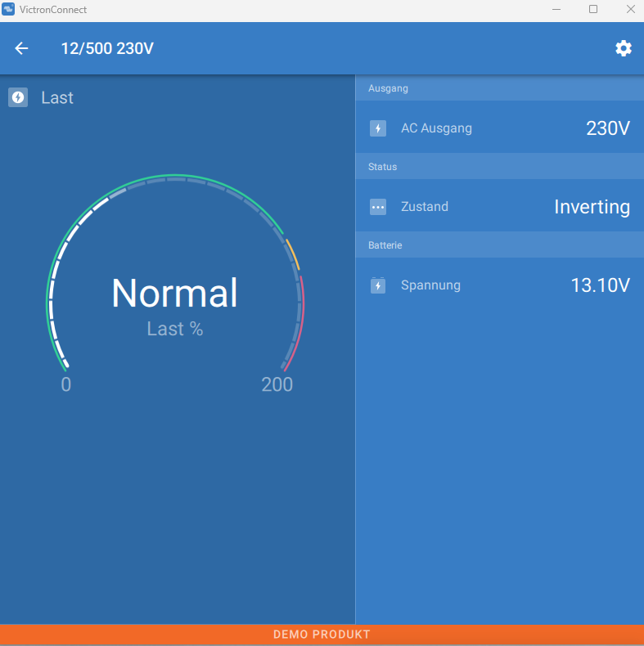644x646 pixels.
Task: Click the Status section header
Action: 500,167
